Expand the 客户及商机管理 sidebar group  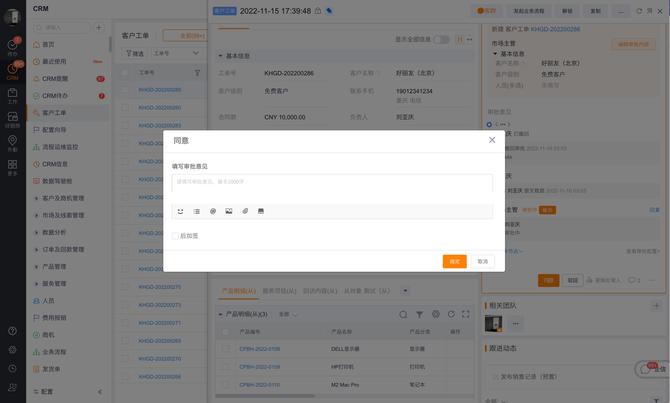pos(63,198)
